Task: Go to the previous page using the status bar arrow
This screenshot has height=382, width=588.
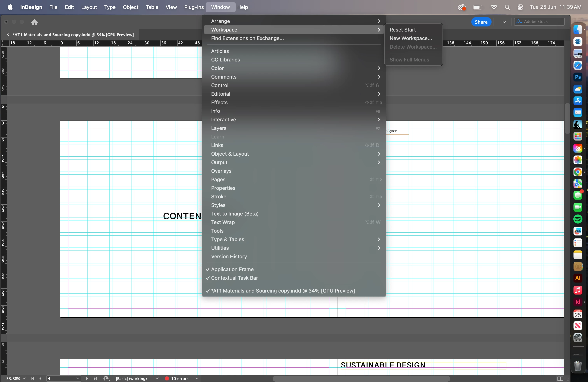Action: coord(40,378)
